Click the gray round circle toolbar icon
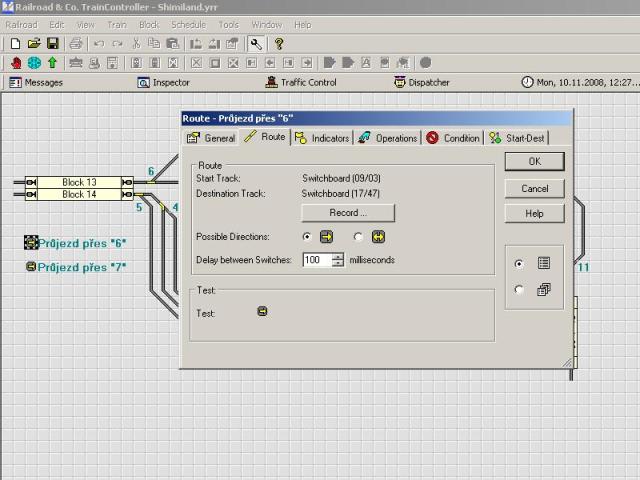This screenshot has width=640, height=480. [x=425, y=63]
